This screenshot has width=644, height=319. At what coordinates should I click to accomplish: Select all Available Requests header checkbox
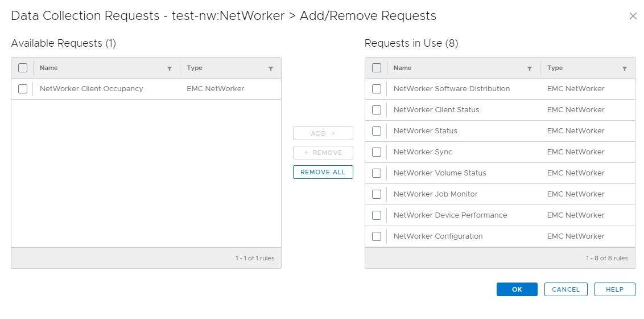23,68
